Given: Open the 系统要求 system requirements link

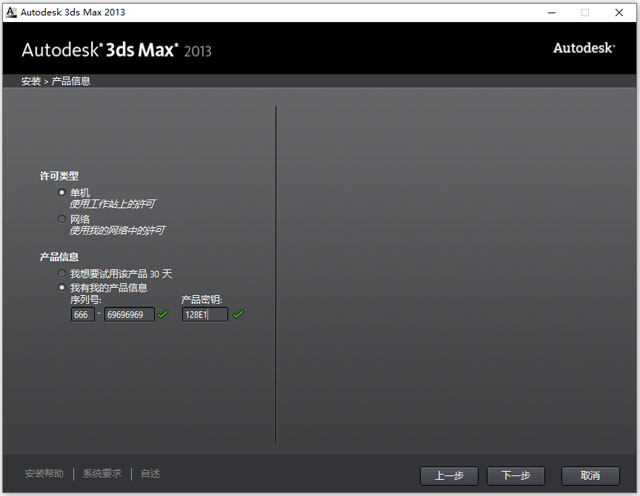Looking at the screenshot, I should [x=102, y=474].
